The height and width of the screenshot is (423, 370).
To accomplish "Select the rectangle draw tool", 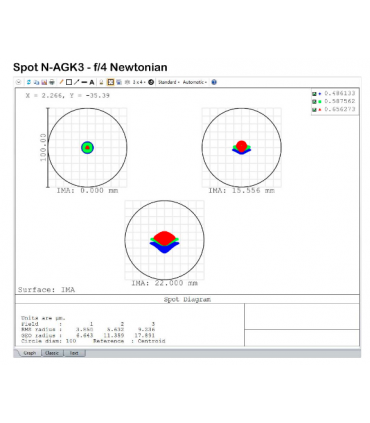I will pos(69,82).
